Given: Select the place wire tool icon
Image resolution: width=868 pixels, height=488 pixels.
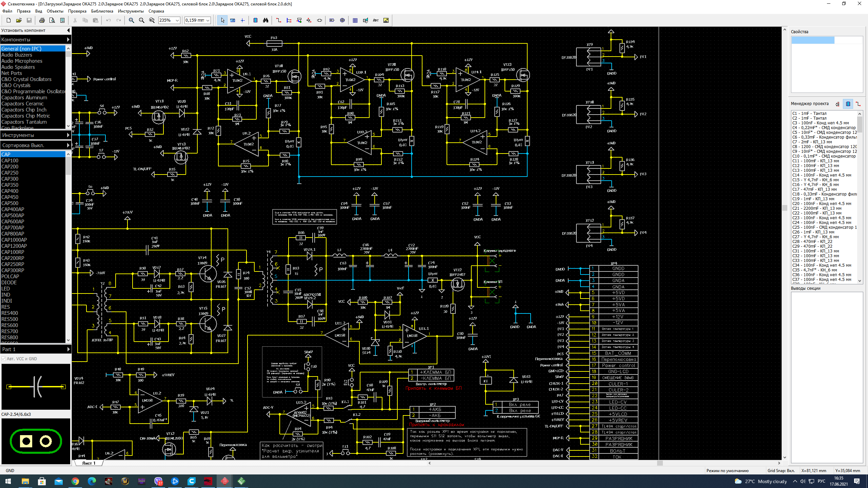Looking at the screenshot, I should [x=279, y=20].
